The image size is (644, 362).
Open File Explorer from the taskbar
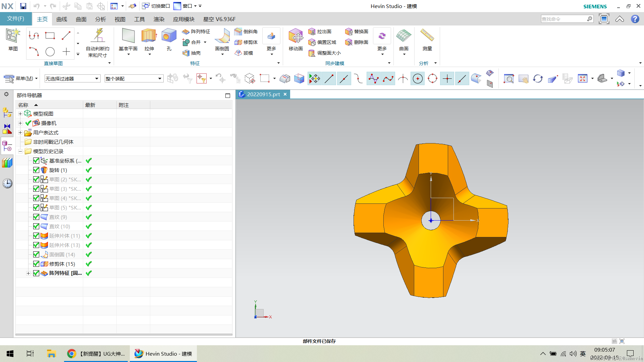51,354
